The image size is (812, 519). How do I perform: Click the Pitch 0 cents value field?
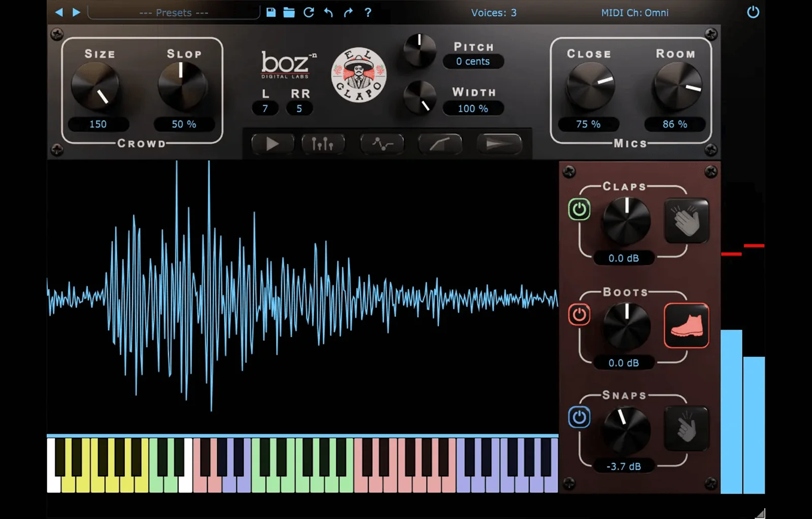click(x=473, y=61)
